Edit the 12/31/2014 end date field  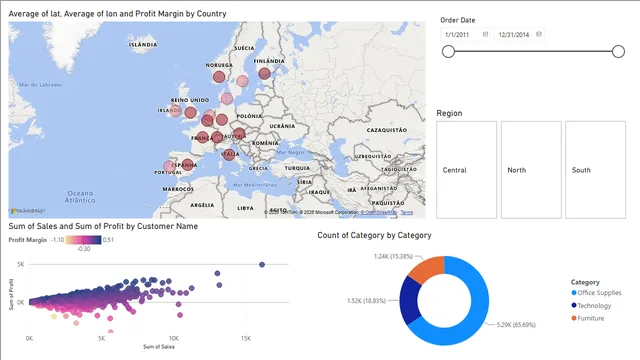point(519,35)
